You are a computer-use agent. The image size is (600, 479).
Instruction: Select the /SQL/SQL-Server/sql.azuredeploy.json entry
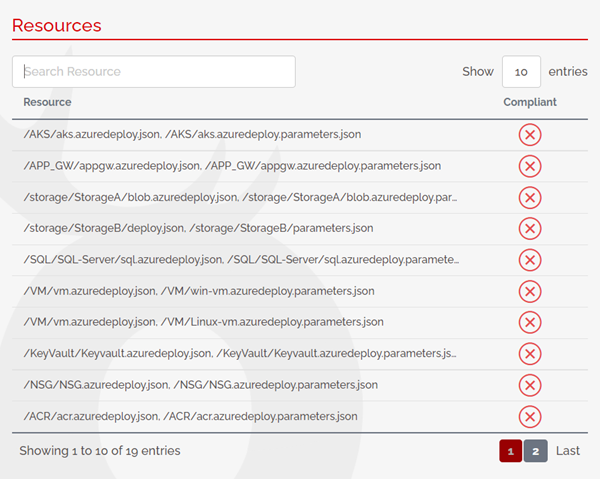pyautogui.click(x=241, y=260)
